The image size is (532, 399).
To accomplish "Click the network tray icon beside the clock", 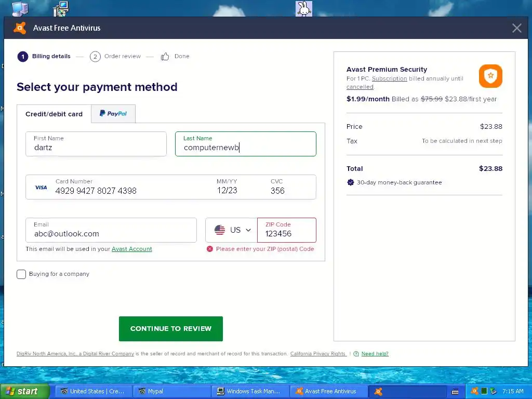I will tap(494, 391).
